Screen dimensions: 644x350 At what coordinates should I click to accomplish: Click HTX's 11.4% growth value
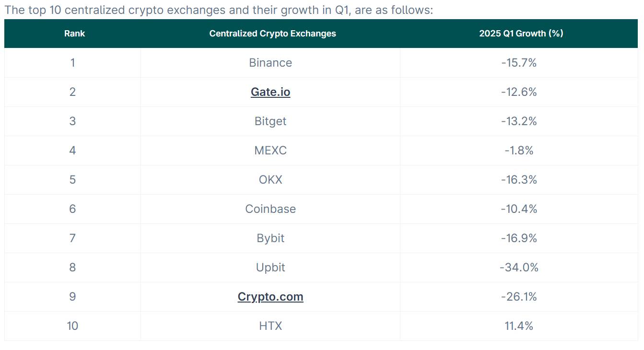[x=519, y=326]
